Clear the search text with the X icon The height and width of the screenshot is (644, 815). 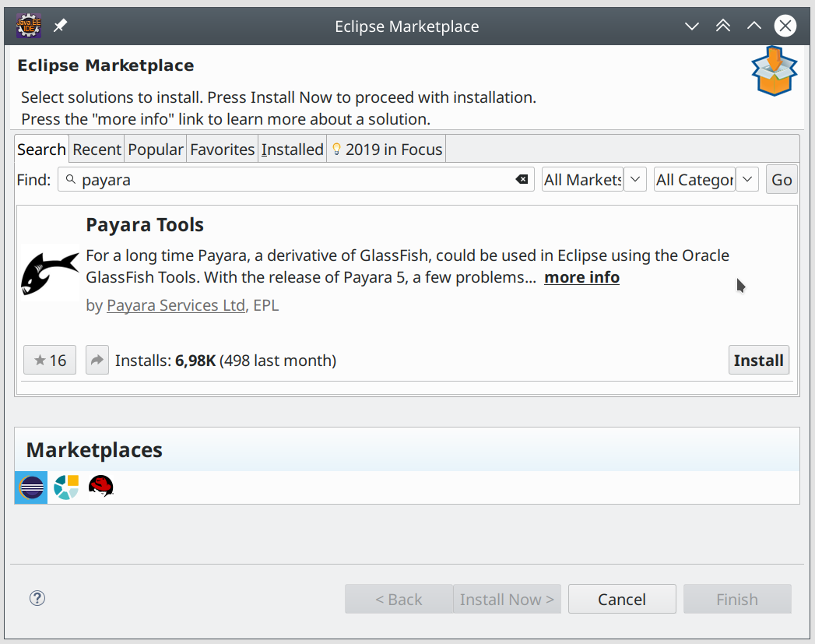(521, 179)
